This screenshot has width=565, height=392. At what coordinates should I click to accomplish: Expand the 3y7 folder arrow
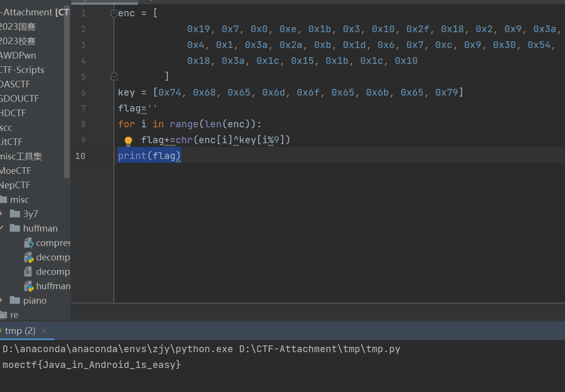[2, 214]
